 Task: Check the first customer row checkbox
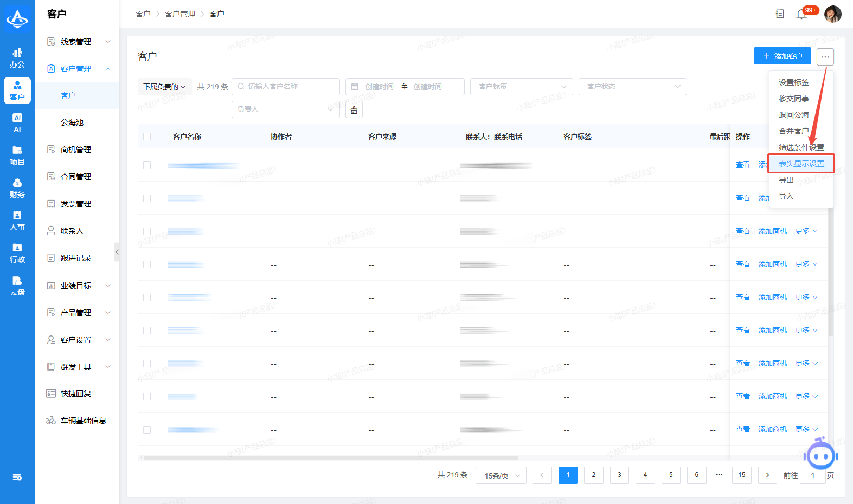tap(147, 165)
